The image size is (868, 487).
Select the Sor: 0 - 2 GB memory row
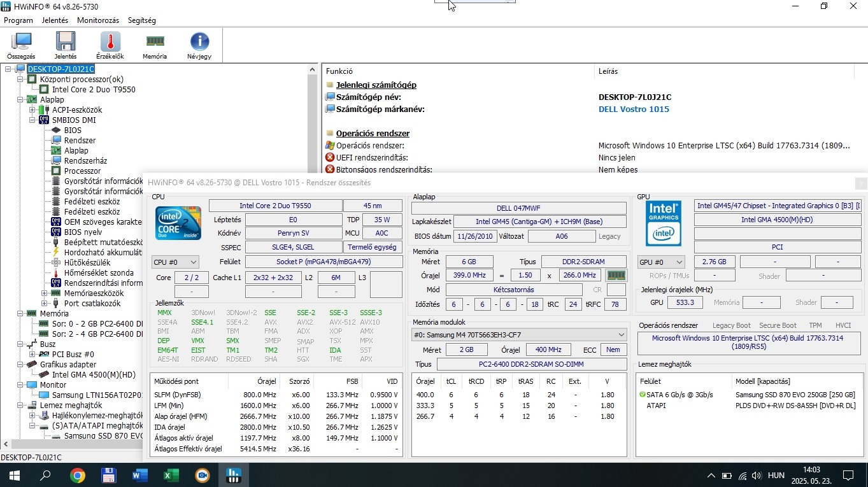97,324
